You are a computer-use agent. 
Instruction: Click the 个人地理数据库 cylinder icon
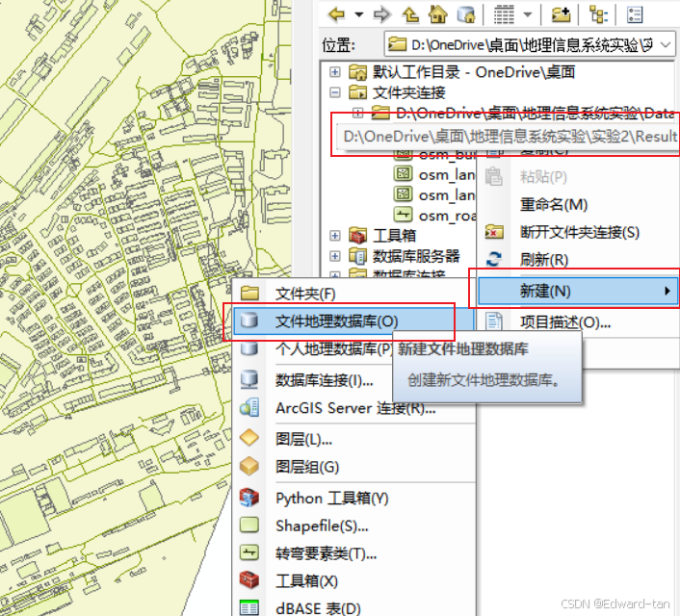(249, 348)
